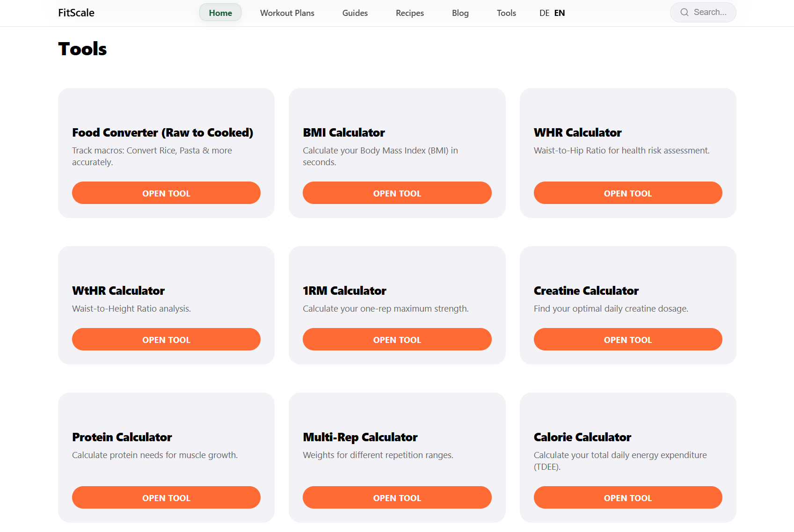
Task: Go to the Guides page
Action: tap(355, 13)
